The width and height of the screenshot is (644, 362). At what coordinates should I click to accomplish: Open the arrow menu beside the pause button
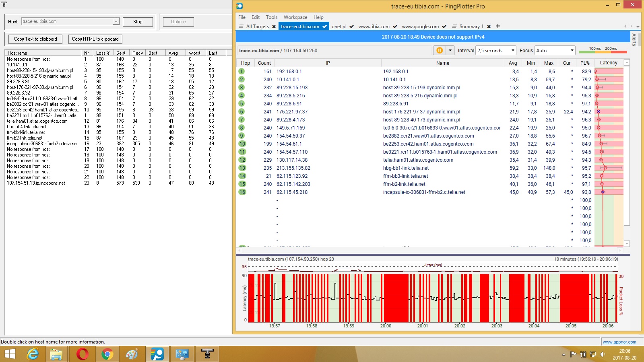pos(450,50)
